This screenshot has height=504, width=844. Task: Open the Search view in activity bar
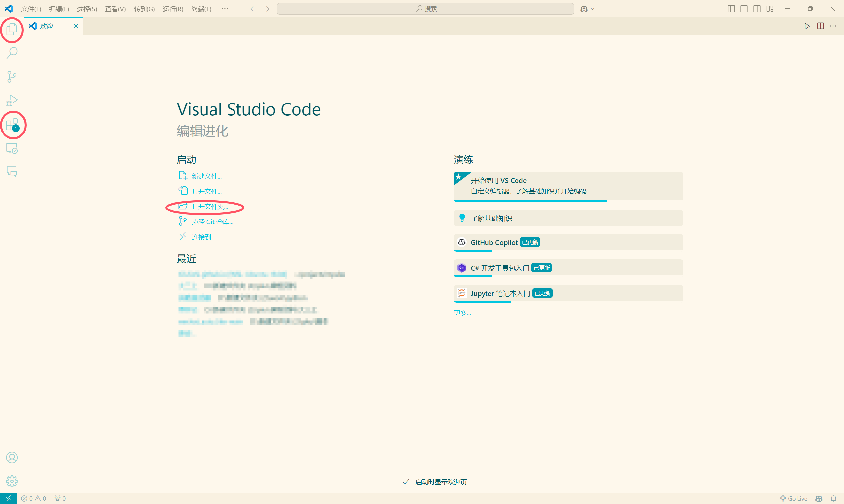coord(12,53)
